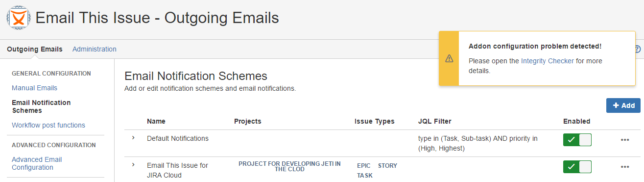Click the Issue Types column header

375,121
